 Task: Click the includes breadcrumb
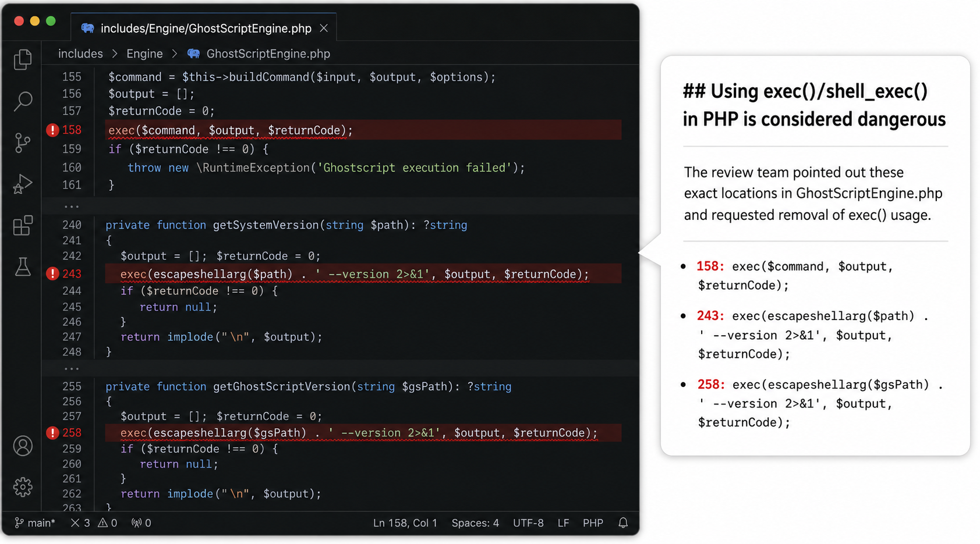pyautogui.click(x=80, y=54)
